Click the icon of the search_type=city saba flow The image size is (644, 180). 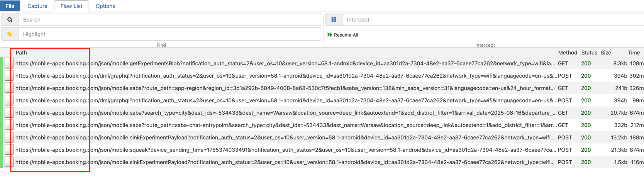point(9,113)
